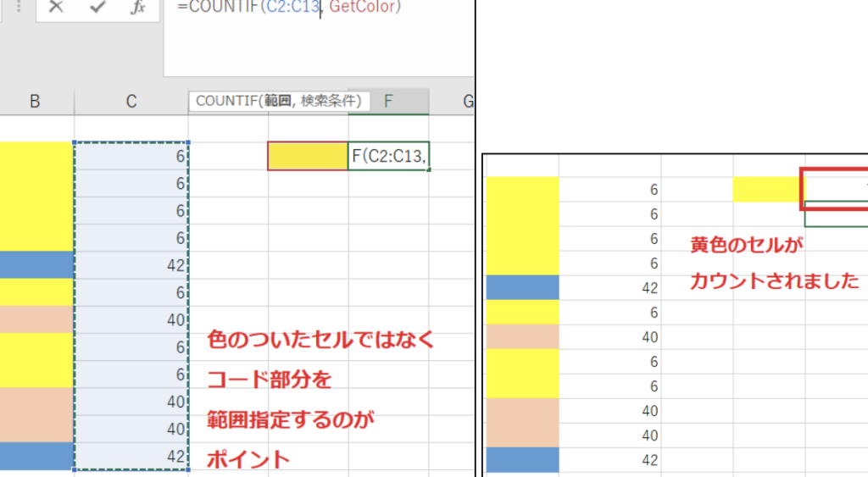Screen dimensions: 868x477
Task: Click the editing cell showing F(C2:C13,
Action: (388, 156)
